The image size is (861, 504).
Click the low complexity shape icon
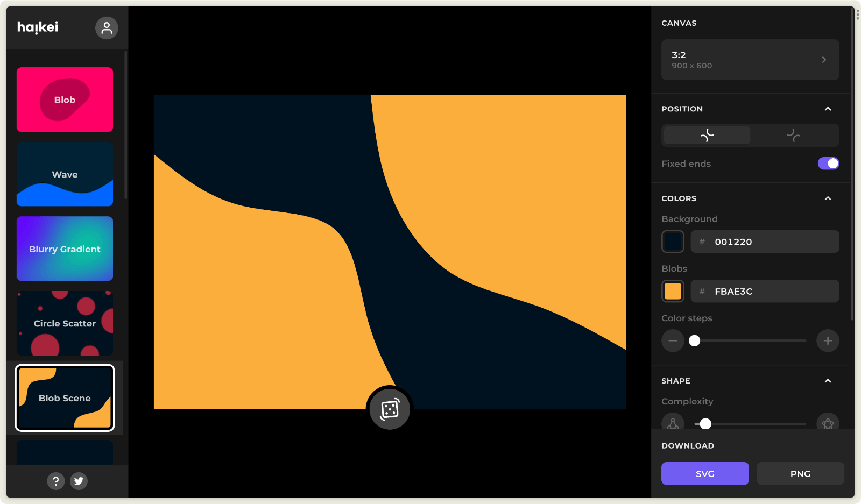[673, 423]
